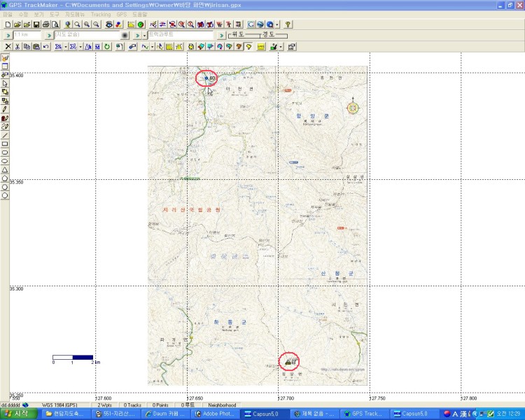Select the triangle shape tool
Image resolution: width=525 pixels, height=420 pixels.
(5, 170)
